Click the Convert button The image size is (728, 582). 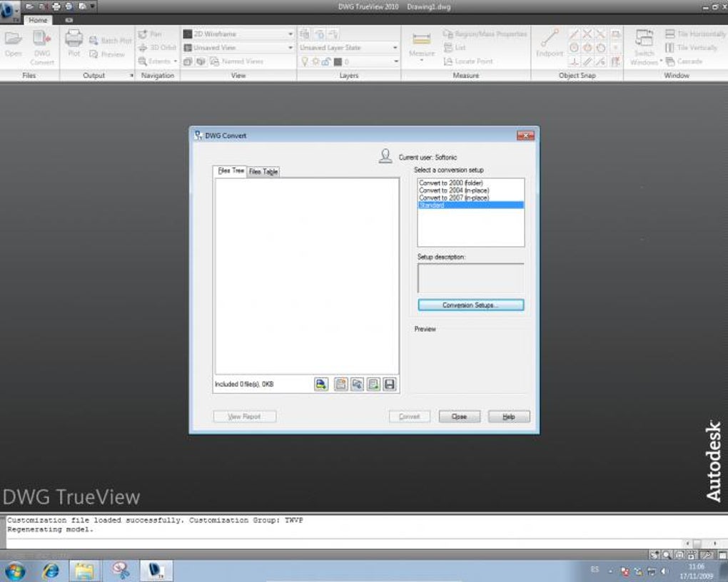[410, 417]
